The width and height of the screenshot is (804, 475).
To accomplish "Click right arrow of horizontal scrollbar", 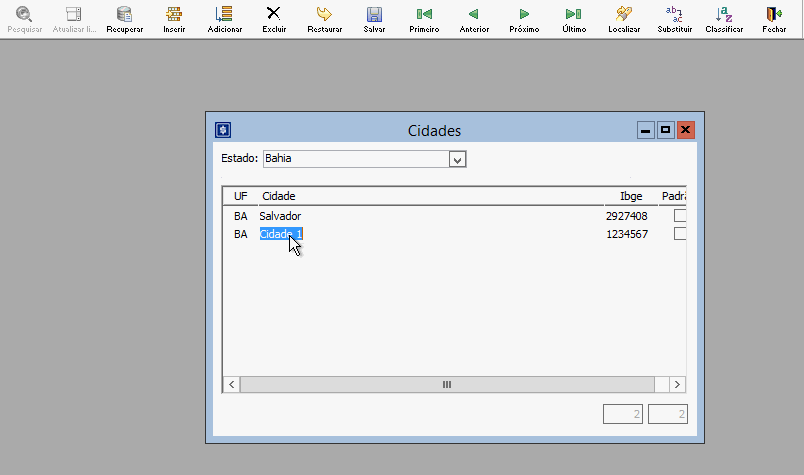I will pyautogui.click(x=677, y=384).
